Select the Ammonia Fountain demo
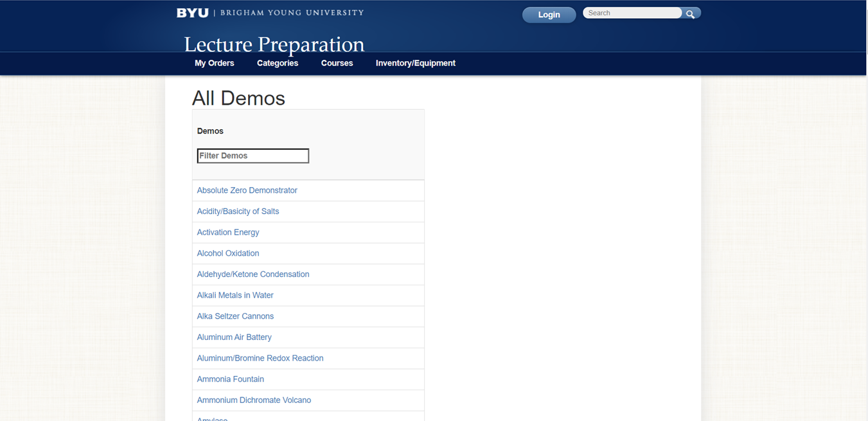The image size is (868, 421). 230,379
